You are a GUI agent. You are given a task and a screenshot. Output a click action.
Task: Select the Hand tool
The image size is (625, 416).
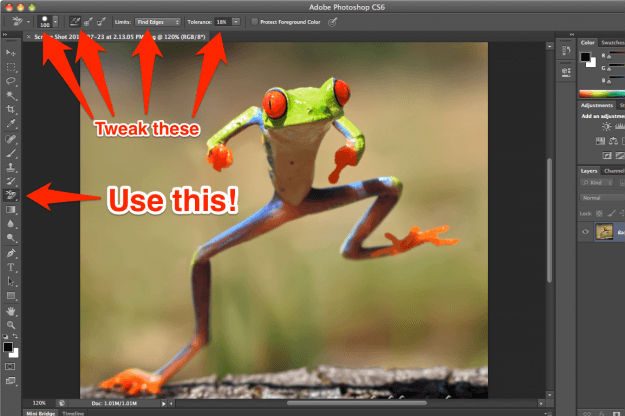[x=11, y=311]
